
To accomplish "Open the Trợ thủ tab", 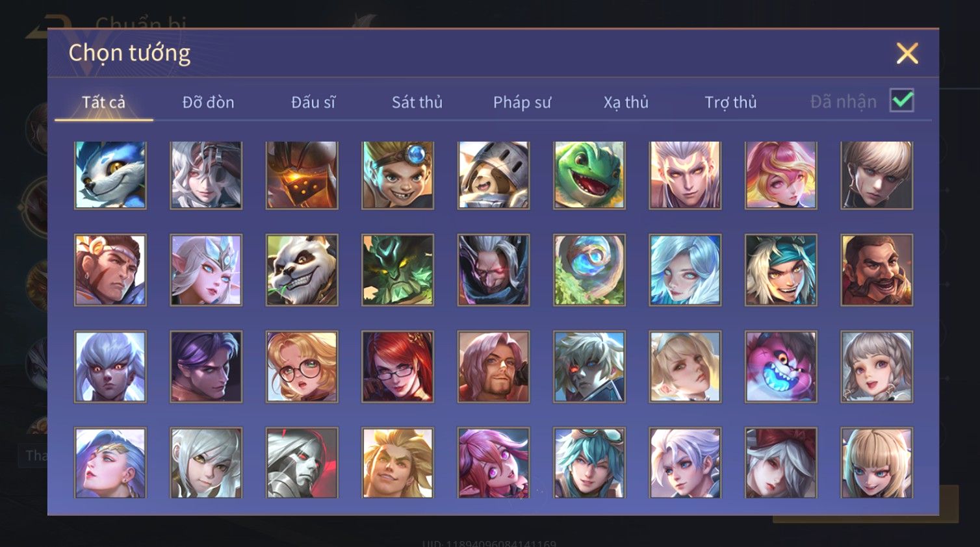I will pos(730,102).
